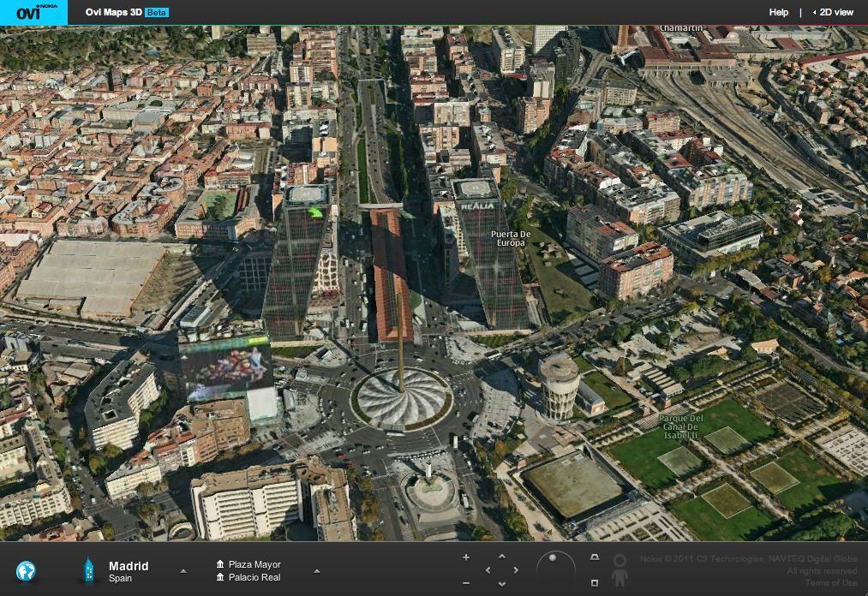Open the Terms of Use link
868x596 pixels.
click(x=830, y=583)
